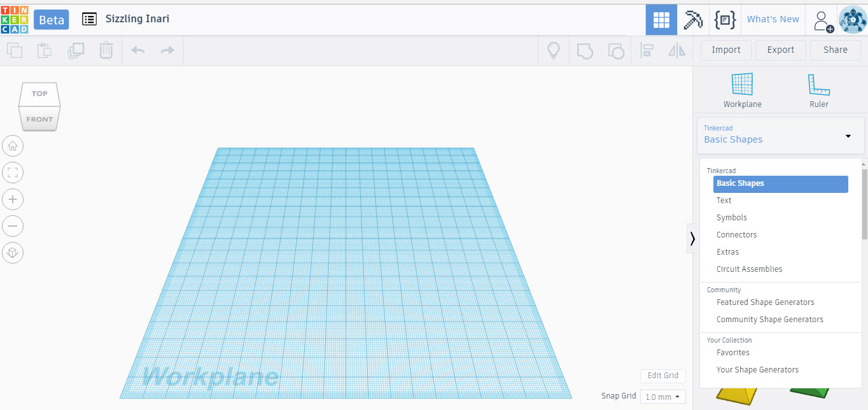Toggle the Show All lightbulb icon

click(554, 50)
